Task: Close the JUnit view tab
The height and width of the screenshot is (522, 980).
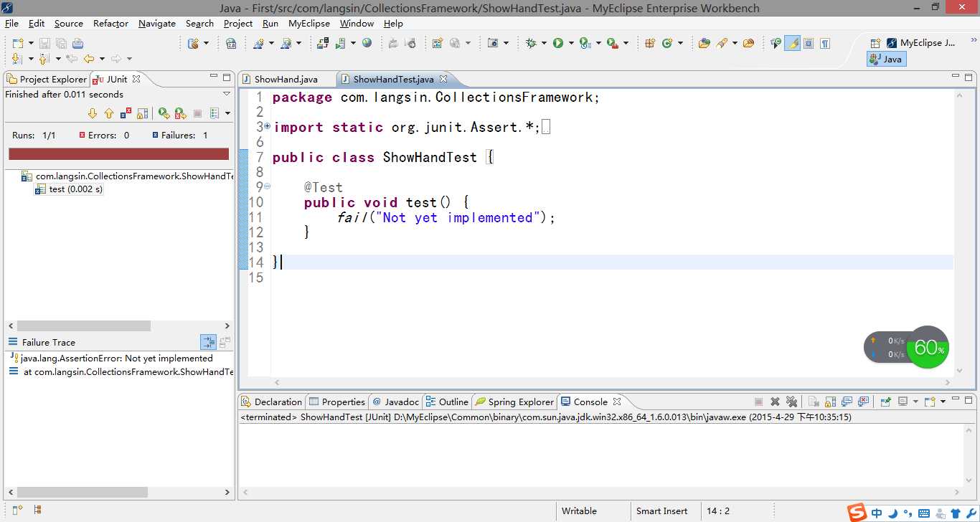Action: [136, 79]
